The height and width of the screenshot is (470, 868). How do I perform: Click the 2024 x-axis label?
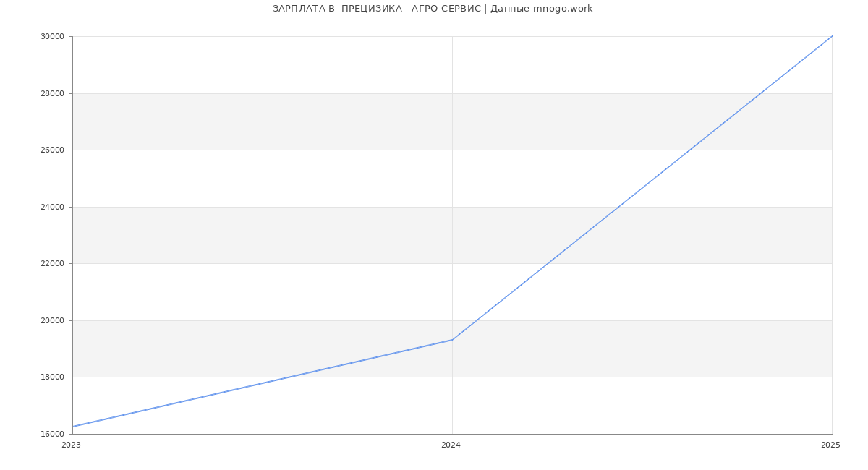[x=451, y=445]
